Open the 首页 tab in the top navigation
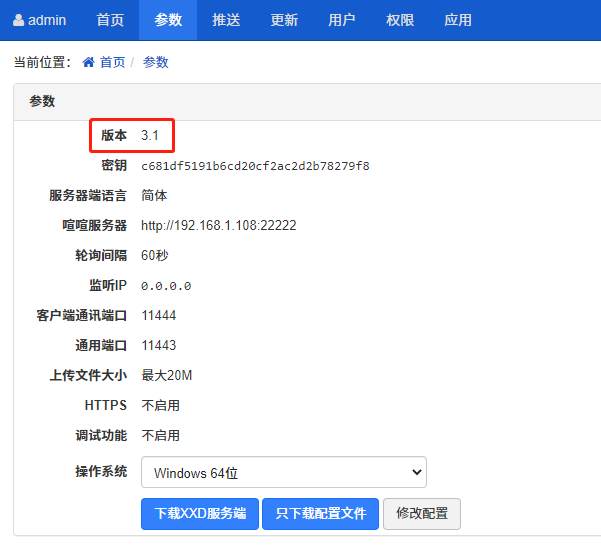This screenshot has height=551, width=601. (x=110, y=20)
